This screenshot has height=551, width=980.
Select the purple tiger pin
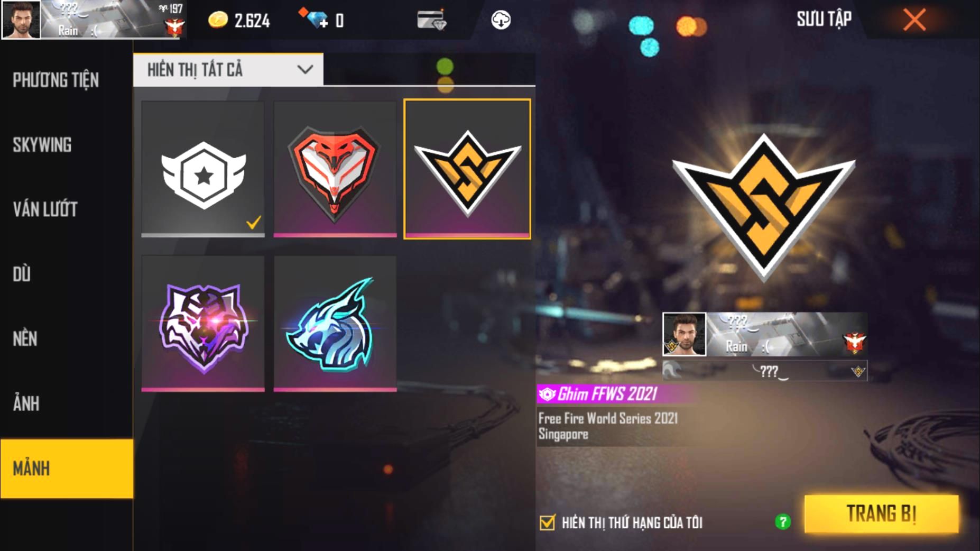pyautogui.click(x=203, y=323)
